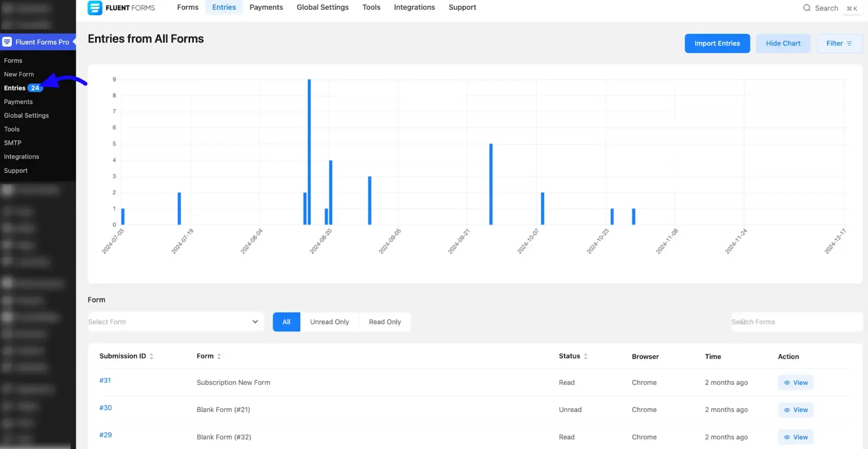Click "2 months ago" time for entry #29
This screenshot has height=449, width=868.
click(x=726, y=437)
